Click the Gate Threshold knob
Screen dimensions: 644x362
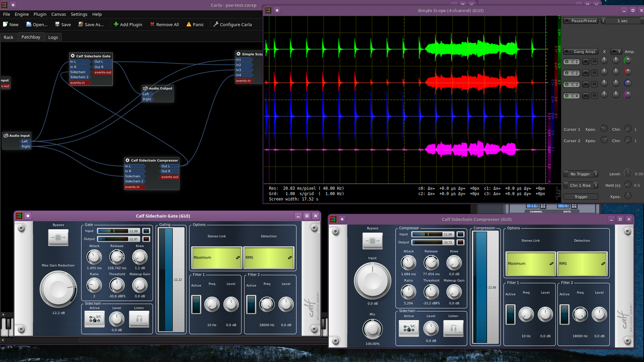point(117,286)
